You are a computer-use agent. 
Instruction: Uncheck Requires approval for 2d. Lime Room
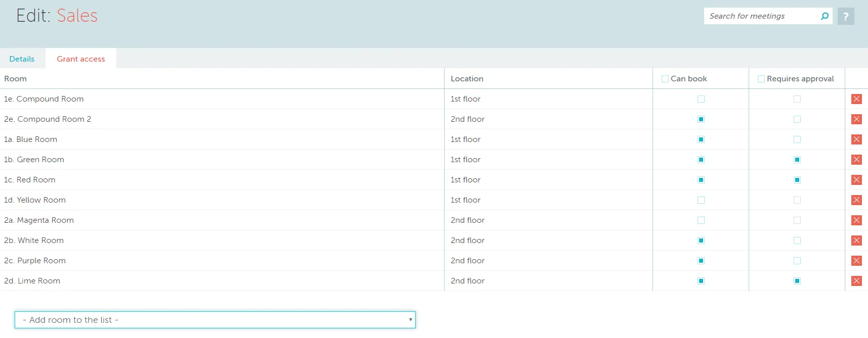point(797,281)
